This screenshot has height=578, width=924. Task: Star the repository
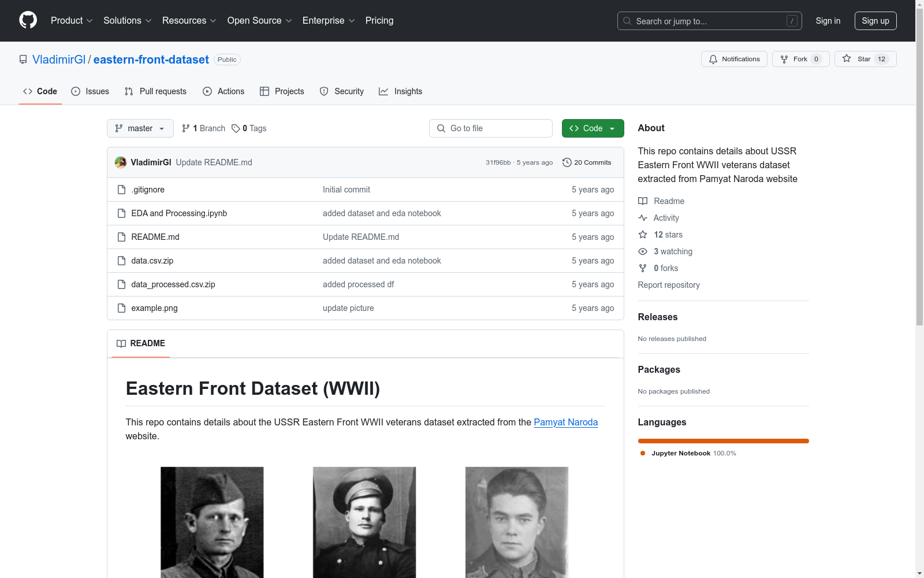(x=865, y=59)
